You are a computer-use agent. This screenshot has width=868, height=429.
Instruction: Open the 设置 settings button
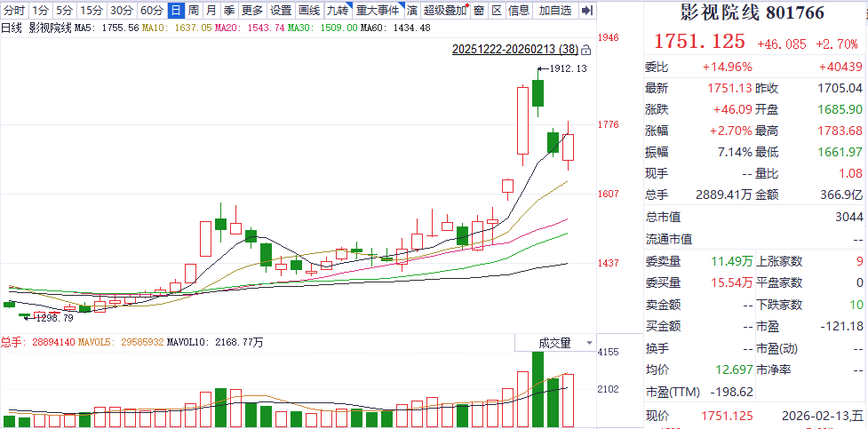(x=281, y=11)
